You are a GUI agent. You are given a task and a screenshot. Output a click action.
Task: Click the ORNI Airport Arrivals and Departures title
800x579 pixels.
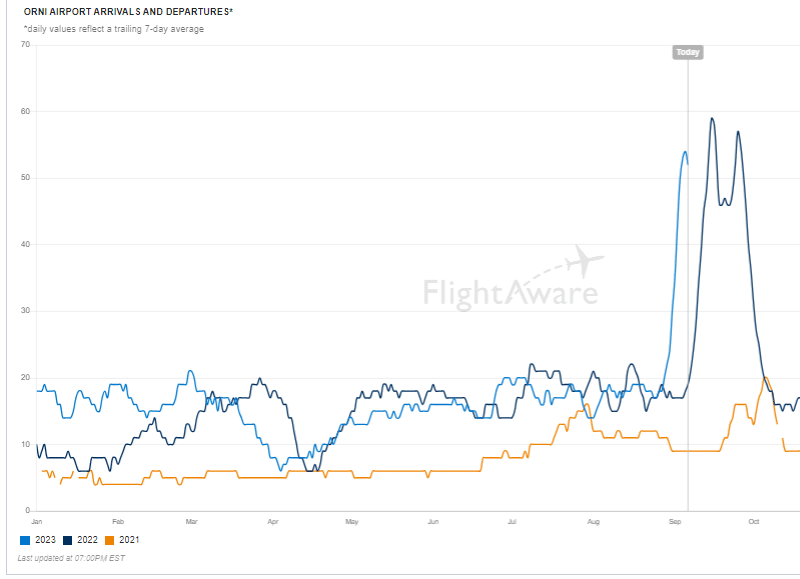pyautogui.click(x=127, y=12)
